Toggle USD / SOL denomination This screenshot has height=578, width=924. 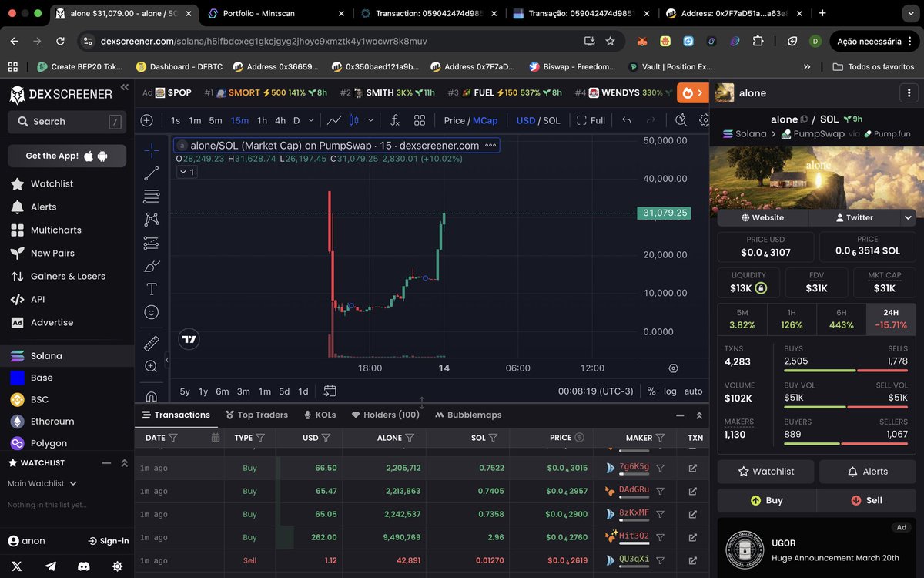click(x=538, y=120)
